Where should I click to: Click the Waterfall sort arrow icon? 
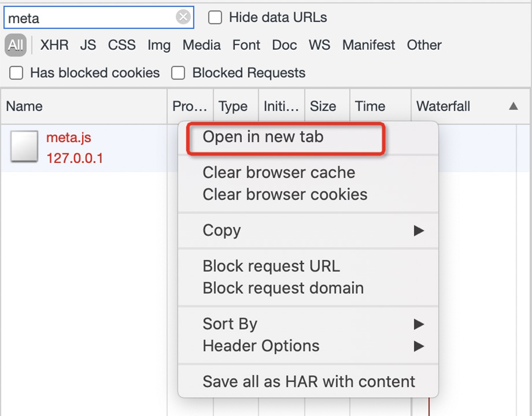(x=513, y=106)
